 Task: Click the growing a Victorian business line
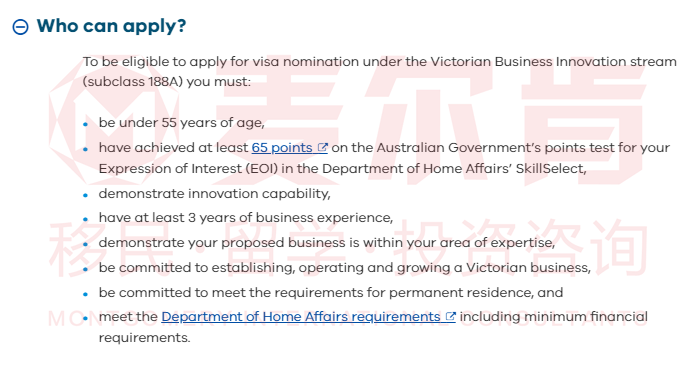pos(345,268)
